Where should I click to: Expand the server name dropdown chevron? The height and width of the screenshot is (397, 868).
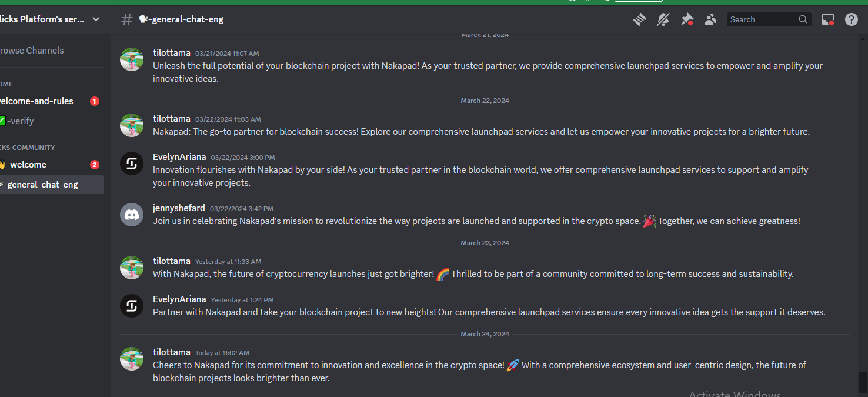coord(96,19)
